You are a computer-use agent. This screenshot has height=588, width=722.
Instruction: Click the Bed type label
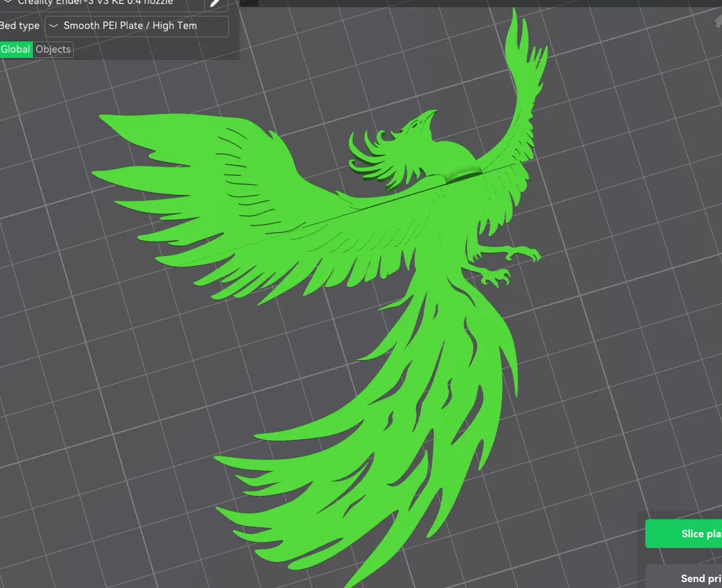click(19, 26)
